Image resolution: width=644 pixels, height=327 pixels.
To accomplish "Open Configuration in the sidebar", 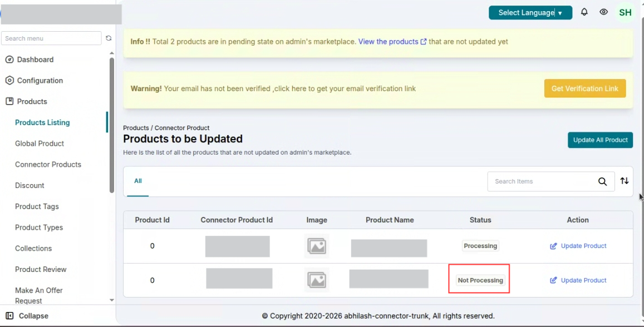I will 40,81.
